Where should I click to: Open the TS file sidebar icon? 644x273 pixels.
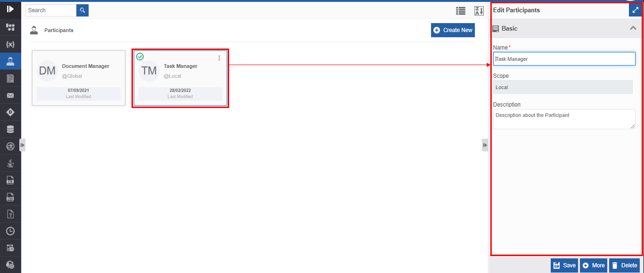(x=10, y=180)
